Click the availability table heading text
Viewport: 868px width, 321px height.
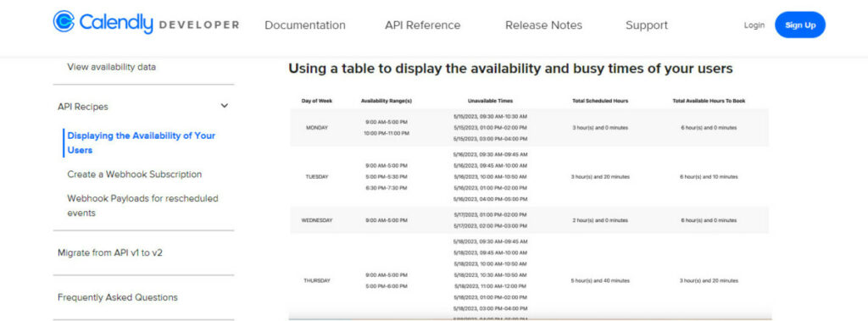click(510, 69)
